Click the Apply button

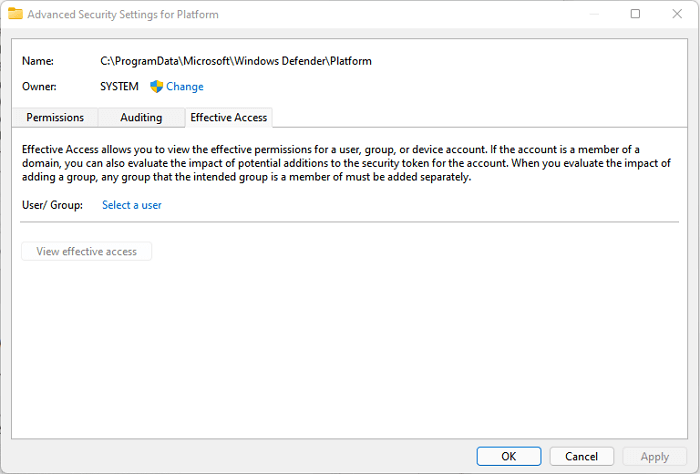[x=654, y=456]
